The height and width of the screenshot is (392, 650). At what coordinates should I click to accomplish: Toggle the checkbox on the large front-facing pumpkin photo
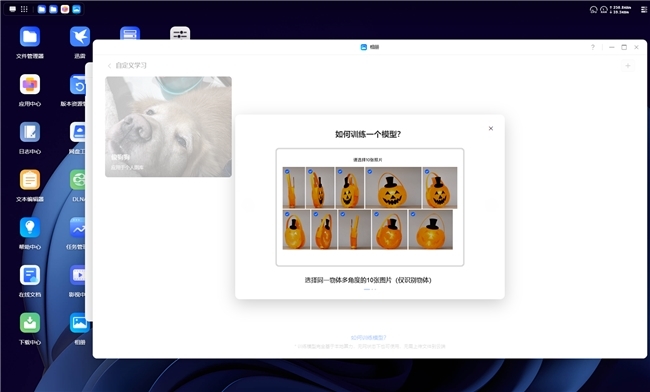(370, 171)
